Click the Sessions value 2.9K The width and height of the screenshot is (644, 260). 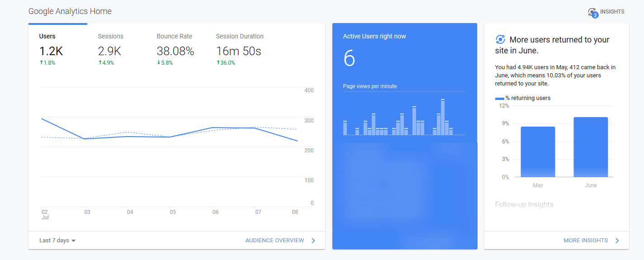coord(109,52)
